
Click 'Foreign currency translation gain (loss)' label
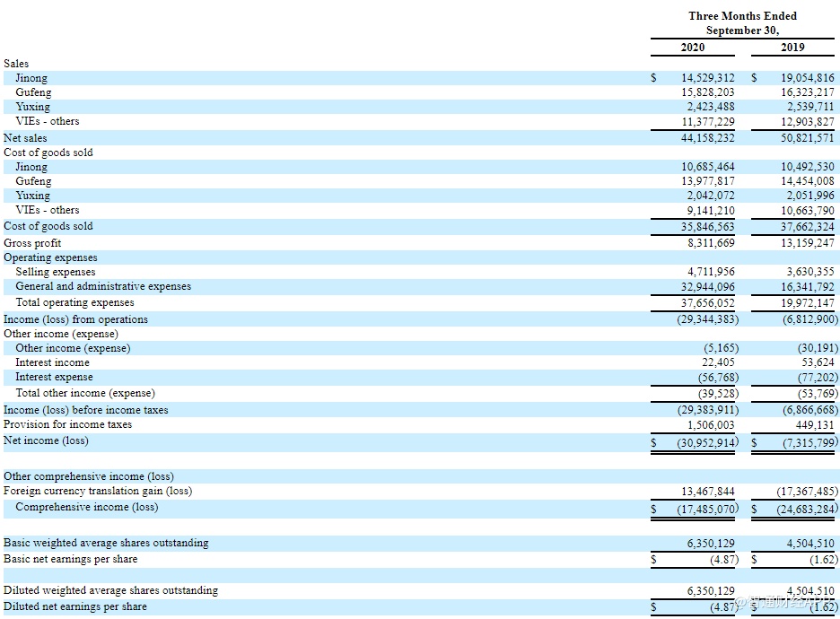[x=97, y=491]
